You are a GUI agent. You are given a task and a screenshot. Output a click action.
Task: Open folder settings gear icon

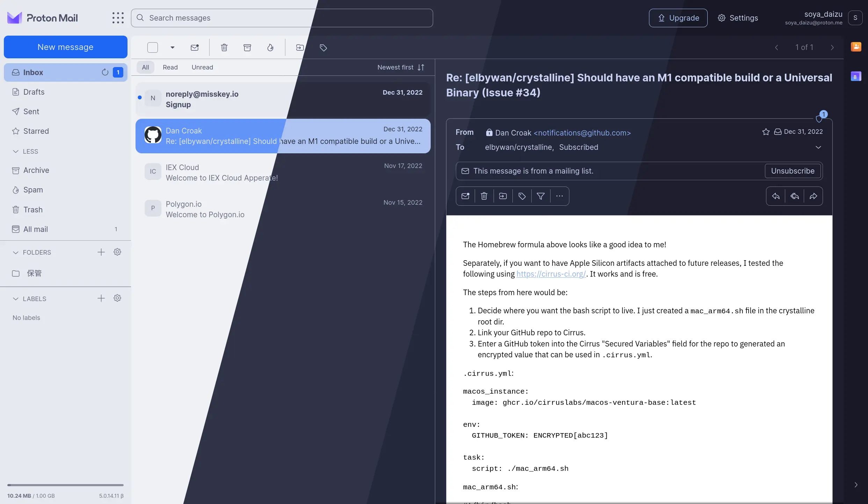point(117,252)
